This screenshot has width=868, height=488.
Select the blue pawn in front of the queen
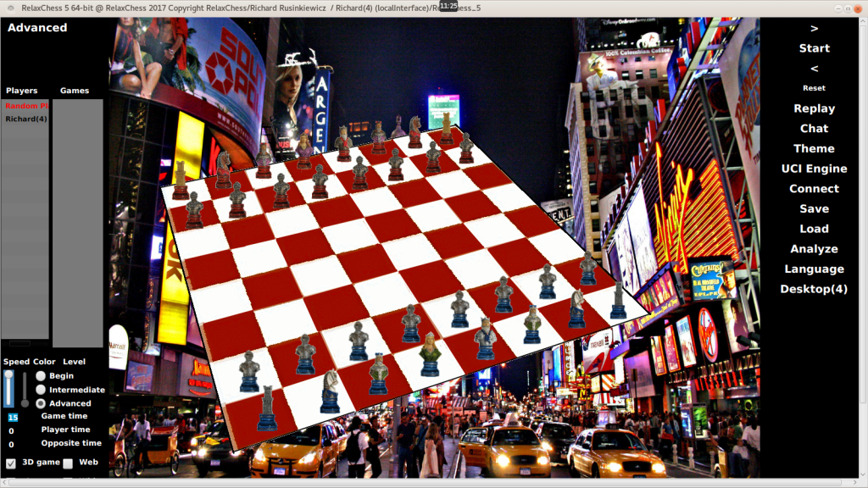(x=411, y=324)
